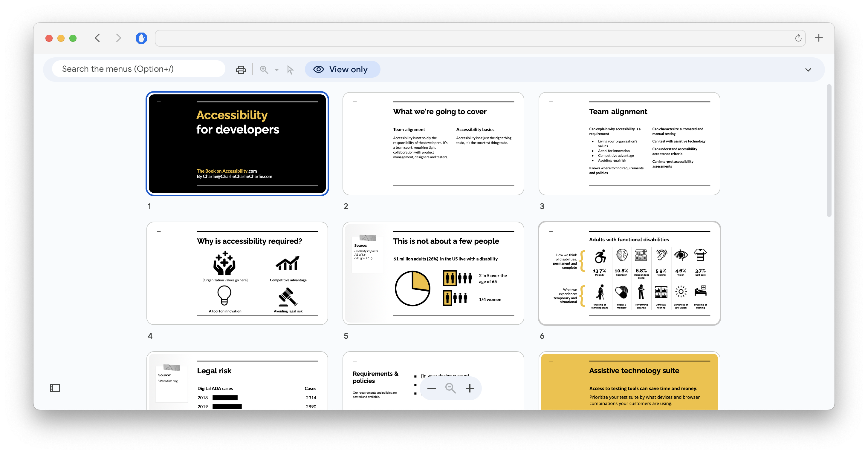Image resolution: width=868 pixels, height=454 pixels.
Task: Click the forward navigation arrow
Action: [117, 38]
